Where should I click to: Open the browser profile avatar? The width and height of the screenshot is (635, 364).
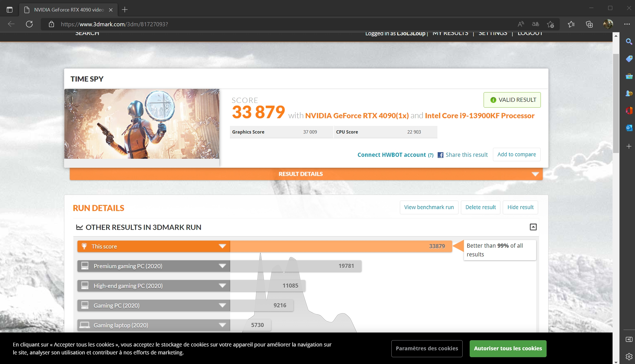[x=608, y=24]
